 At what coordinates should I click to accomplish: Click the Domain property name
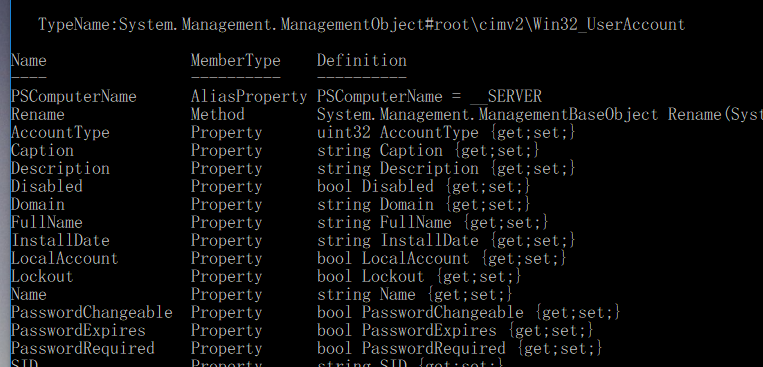click(x=38, y=204)
